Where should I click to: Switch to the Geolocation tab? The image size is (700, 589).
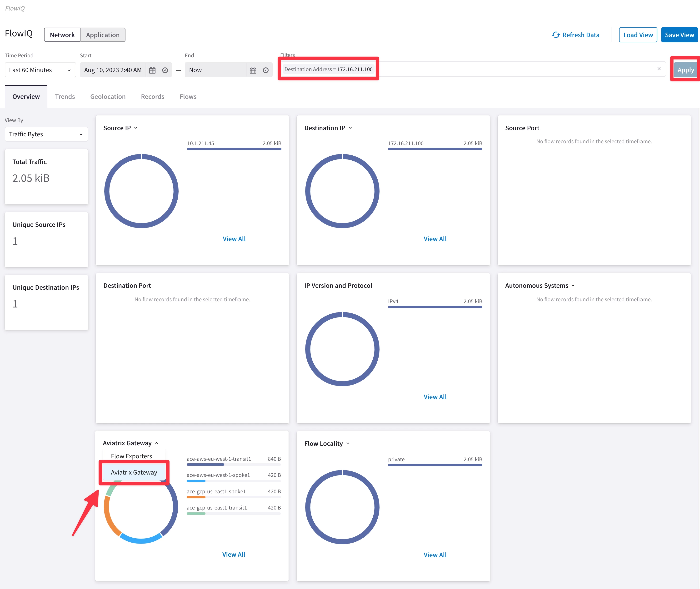tap(108, 96)
